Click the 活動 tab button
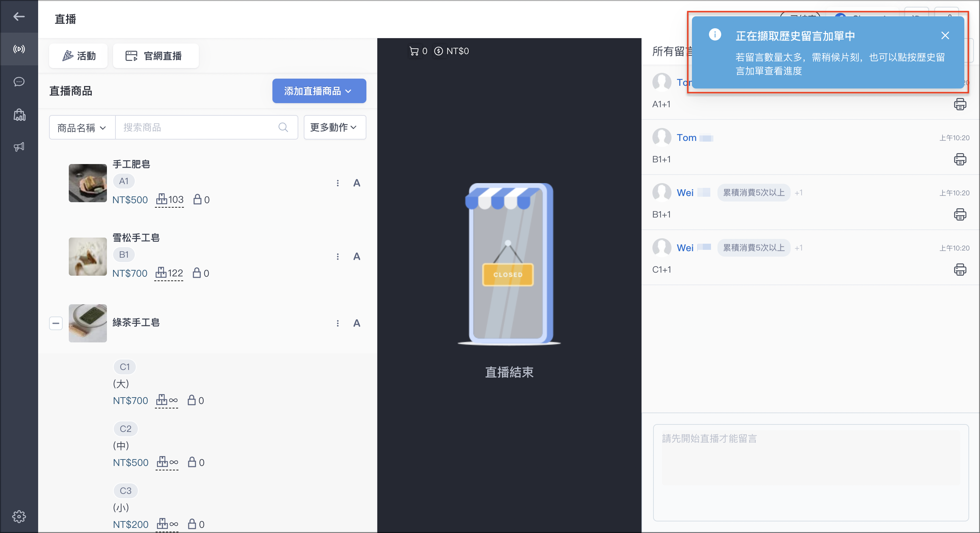This screenshot has height=533, width=980. point(79,56)
